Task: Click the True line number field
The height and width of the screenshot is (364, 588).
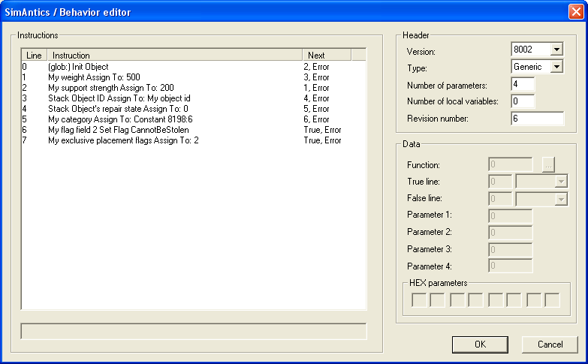Action: pyautogui.click(x=500, y=182)
